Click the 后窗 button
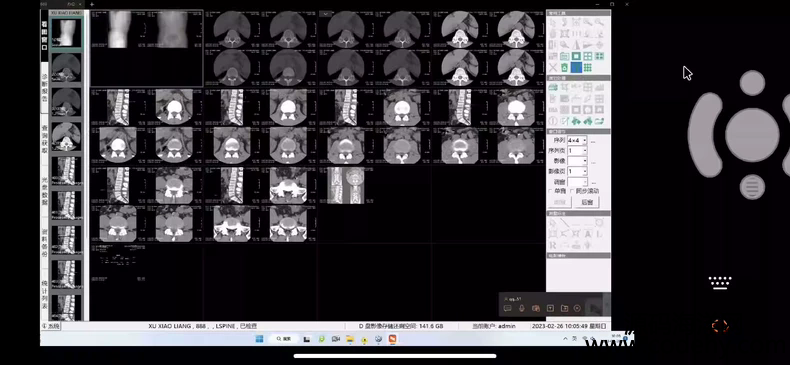790x365 pixels. click(587, 202)
